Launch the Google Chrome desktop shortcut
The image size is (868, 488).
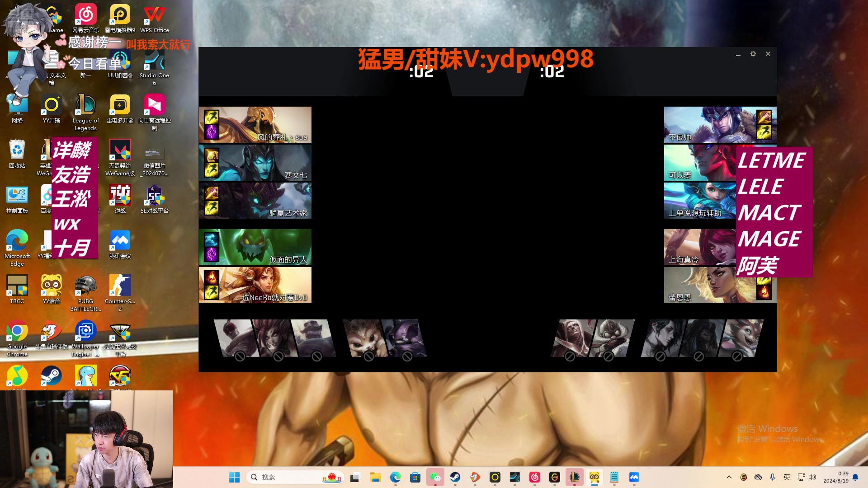pos(17,338)
